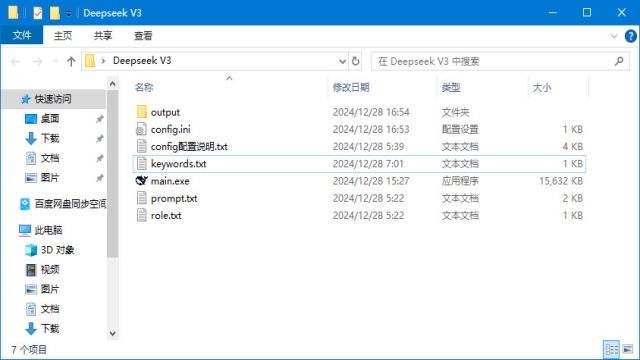Open the 文件 menu
This screenshot has height=360, width=640.
[22, 36]
